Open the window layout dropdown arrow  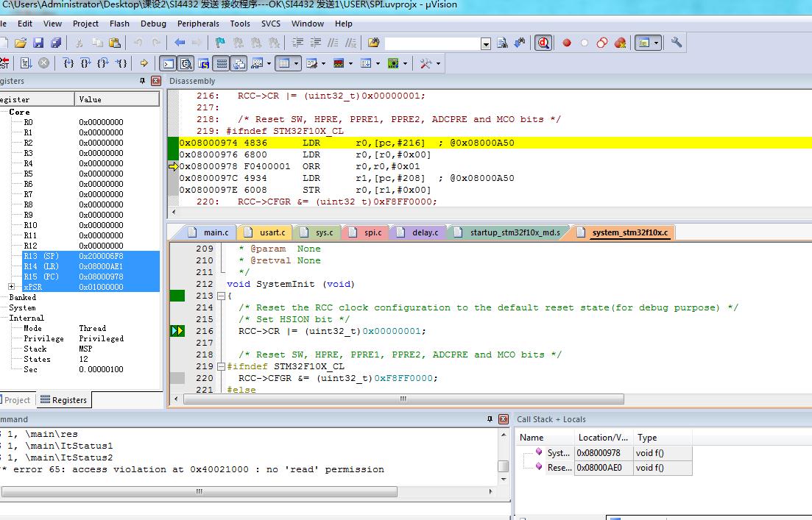[x=656, y=43]
